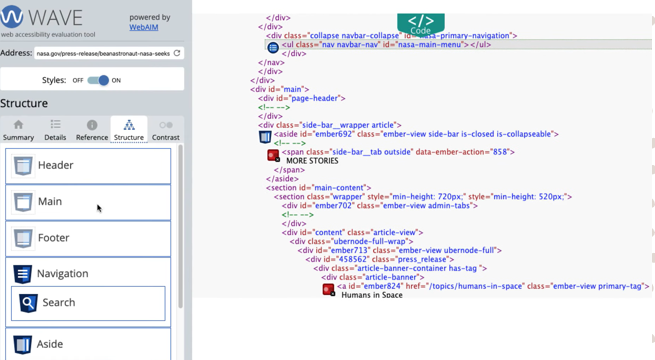Screen dimensions: 655x360
Task: Select the Structure tab
Action: [129, 130]
